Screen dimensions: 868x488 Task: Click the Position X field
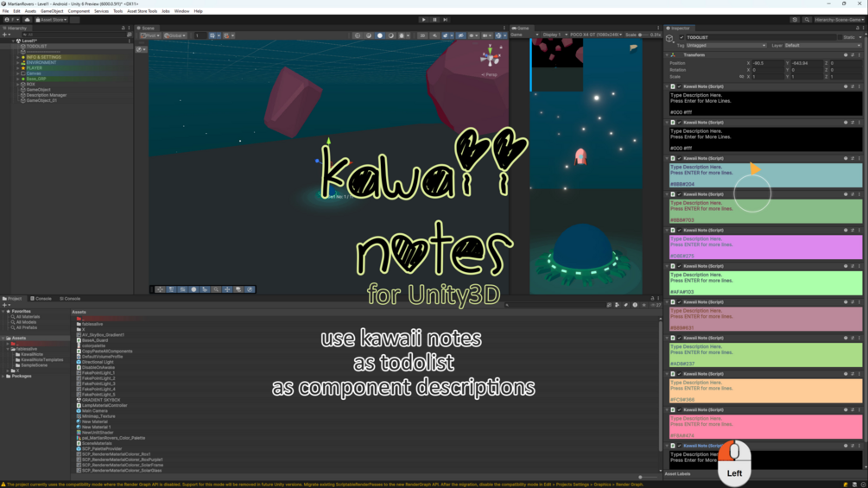(766, 63)
